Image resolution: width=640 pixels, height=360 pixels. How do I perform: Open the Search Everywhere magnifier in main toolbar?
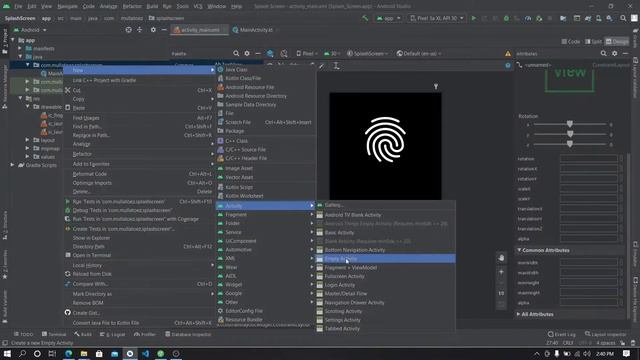(623, 18)
